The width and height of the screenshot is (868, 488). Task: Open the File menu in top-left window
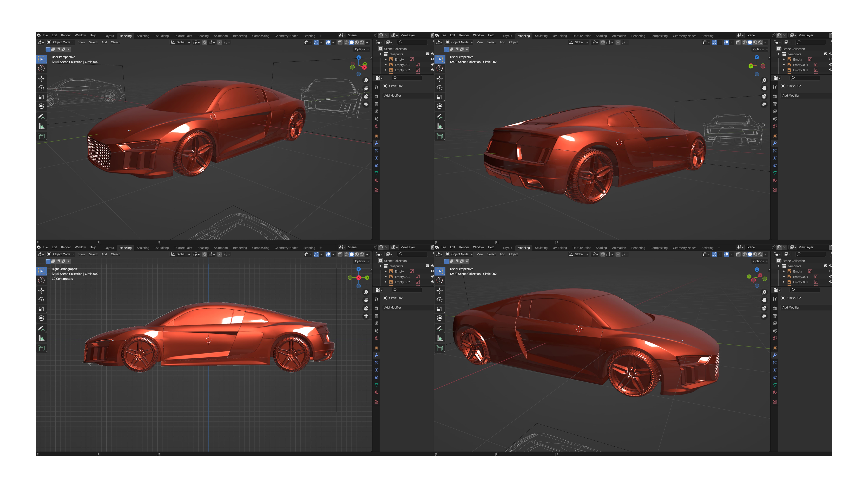pos(45,35)
